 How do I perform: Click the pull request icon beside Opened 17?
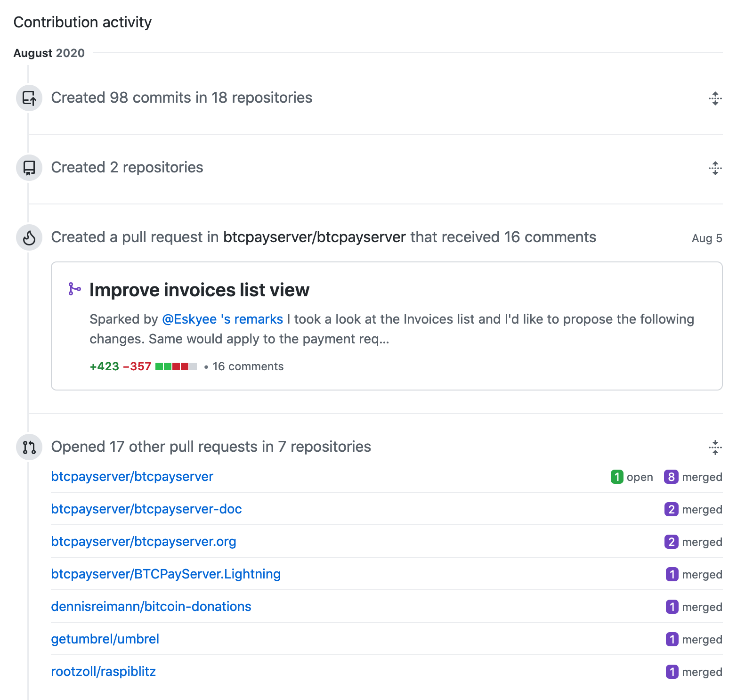point(29,447)
